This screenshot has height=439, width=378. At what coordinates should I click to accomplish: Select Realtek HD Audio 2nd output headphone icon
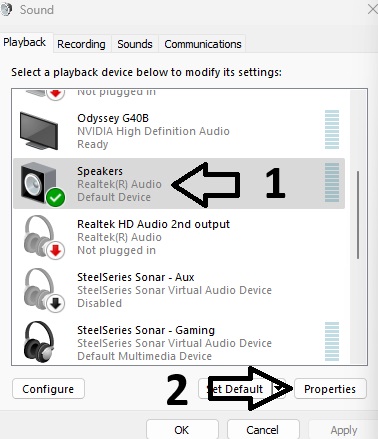click(40, 235)
